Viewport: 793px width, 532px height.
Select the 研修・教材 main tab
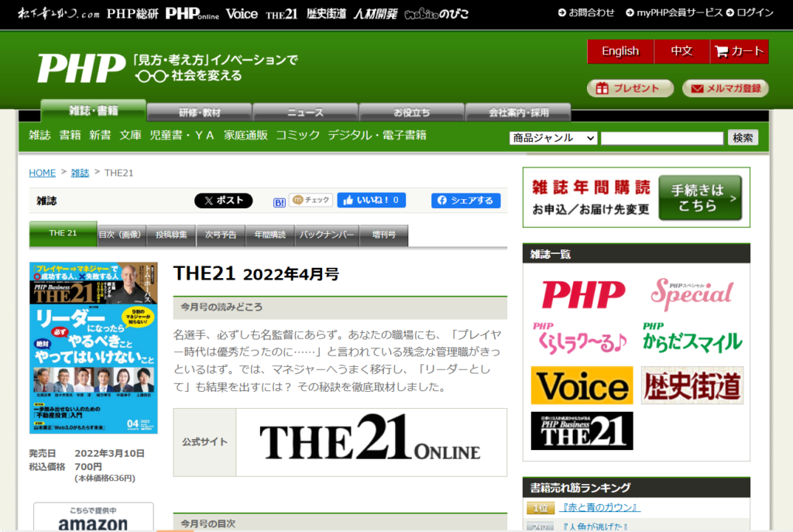point(200,112)
